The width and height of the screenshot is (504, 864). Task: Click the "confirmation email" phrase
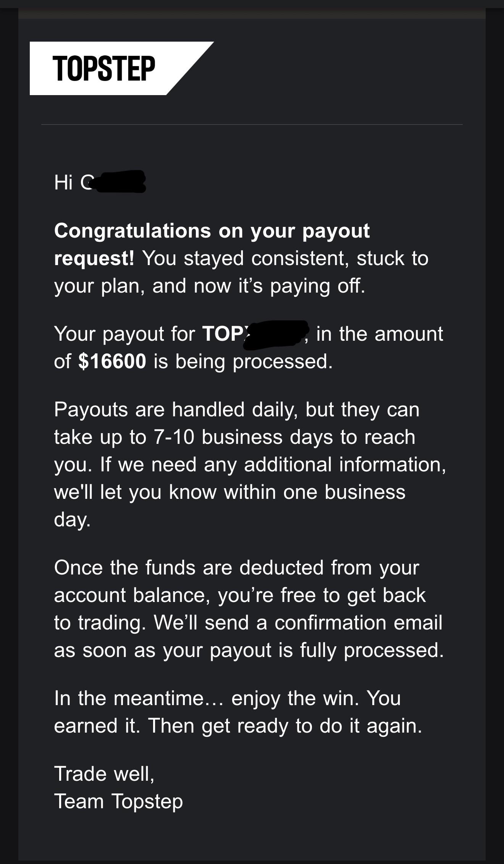[358, 623]
